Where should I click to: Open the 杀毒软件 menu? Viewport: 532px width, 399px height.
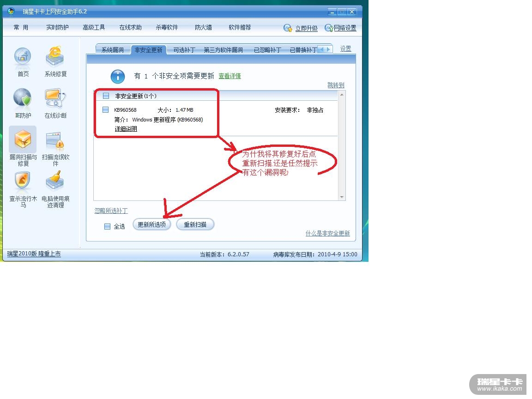(x=167, y=28)
